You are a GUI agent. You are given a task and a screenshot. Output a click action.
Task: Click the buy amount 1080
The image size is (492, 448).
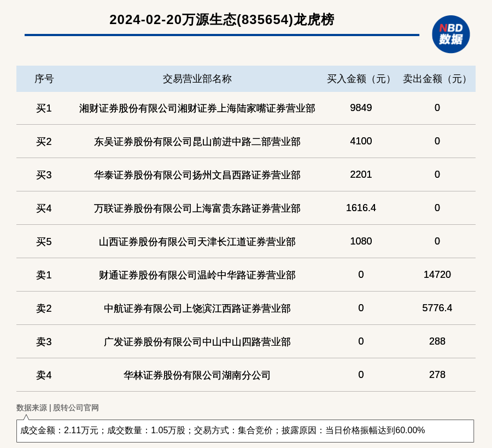pos(361,241)
